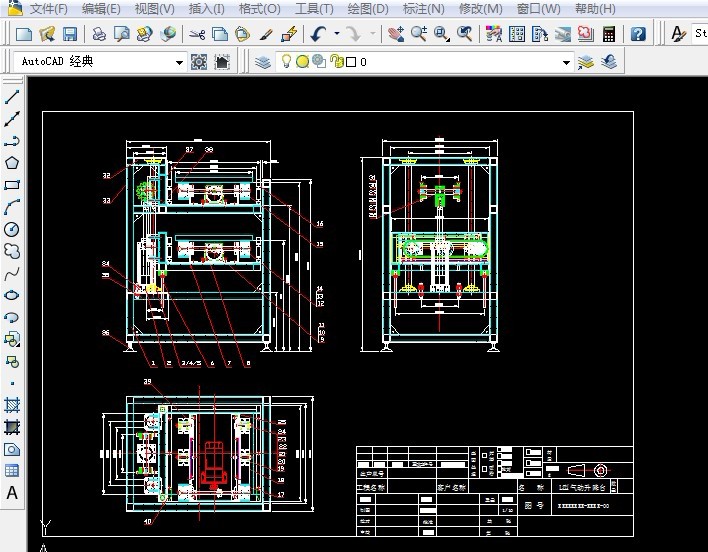This screenshot has width=708, height=552.
Task: Toggle the layer 0 lock icon
Action: pyautogui.click(x=336, y=62)
